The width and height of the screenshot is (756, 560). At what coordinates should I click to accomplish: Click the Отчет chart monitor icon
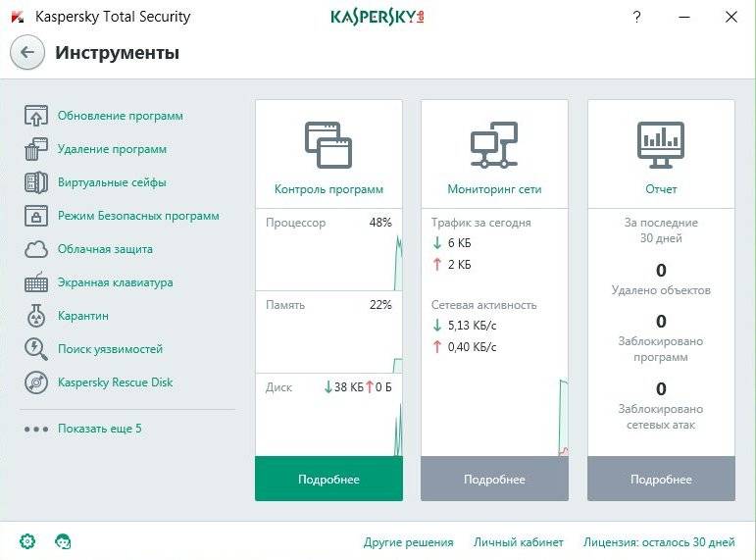(x=661, y=145)
